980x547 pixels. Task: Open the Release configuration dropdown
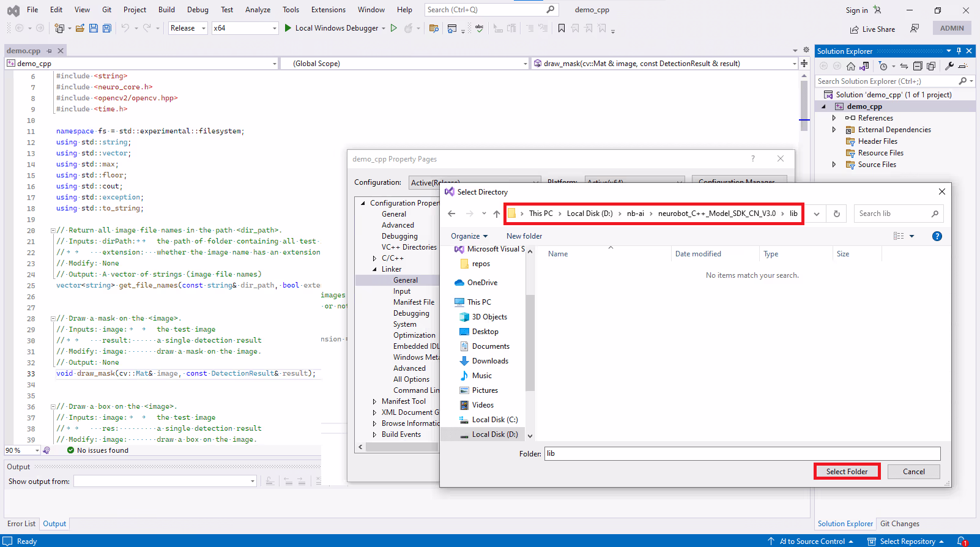[x=204, y=28]
